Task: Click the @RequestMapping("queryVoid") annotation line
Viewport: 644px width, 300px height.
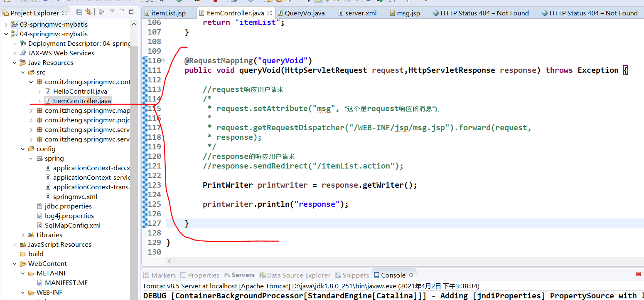Action: tap(248, 60)
